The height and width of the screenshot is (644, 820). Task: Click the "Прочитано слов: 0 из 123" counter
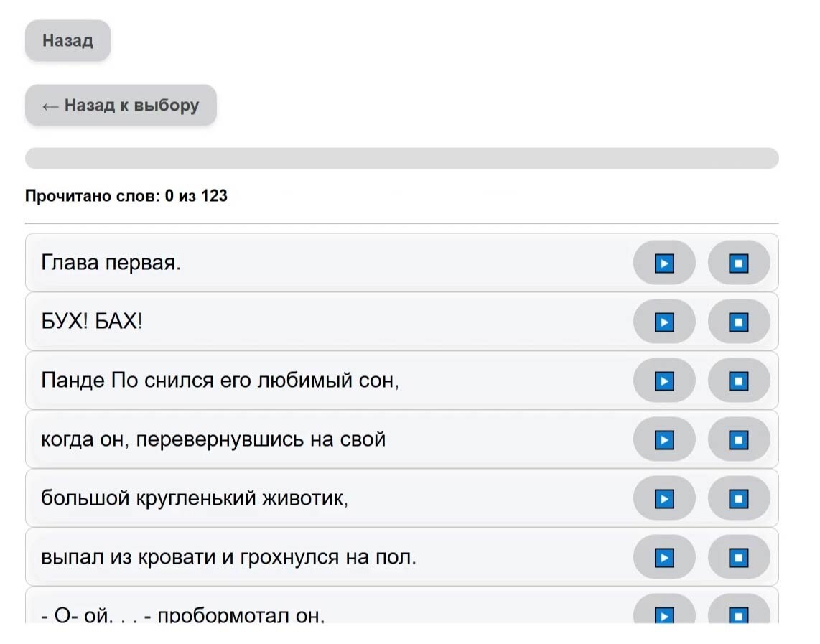click(126, 195)
